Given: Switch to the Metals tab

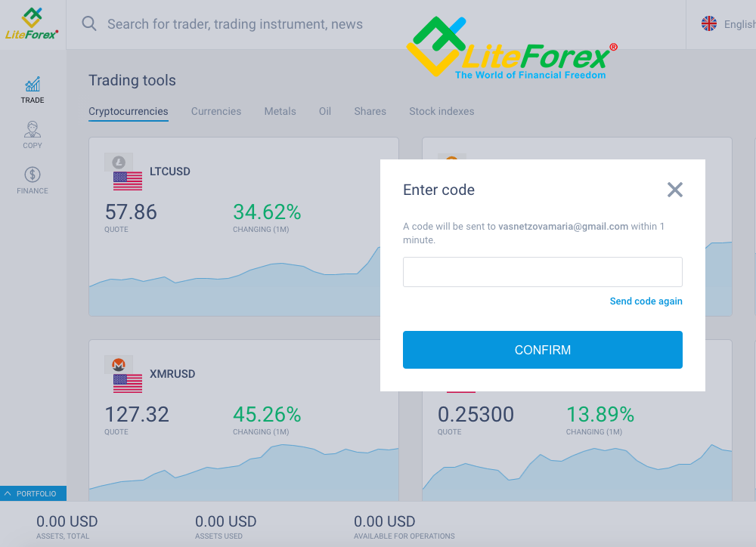Looking at the screenshot, I should tap(280, 111).
